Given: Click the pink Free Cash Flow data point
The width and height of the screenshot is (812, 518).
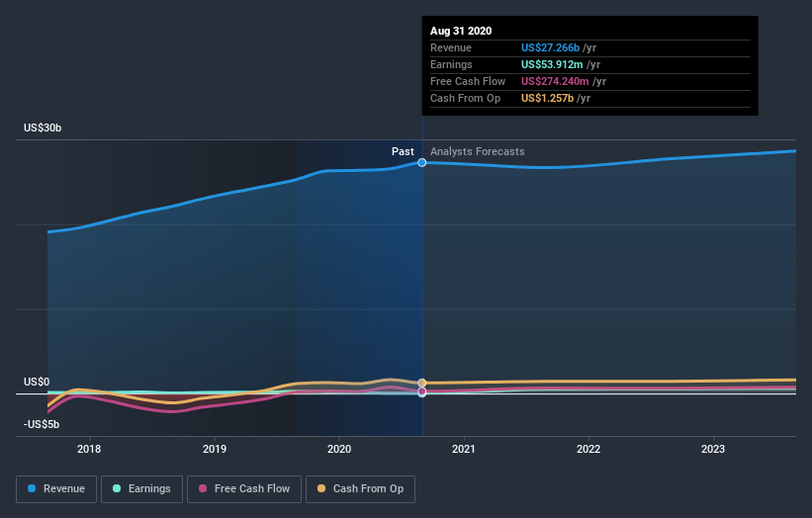Looking at the screenshot, I should click(x=422, y=391).
